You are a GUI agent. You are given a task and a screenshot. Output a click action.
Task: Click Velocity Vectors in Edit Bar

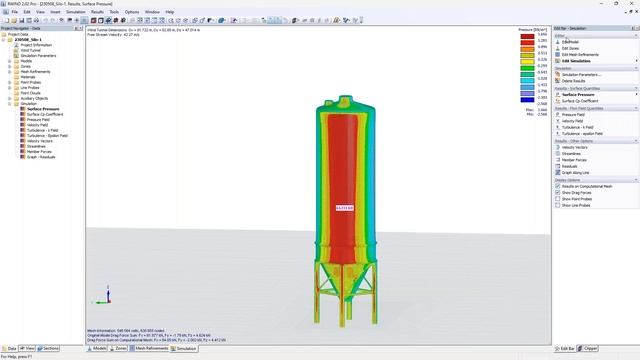pos(575,147)
